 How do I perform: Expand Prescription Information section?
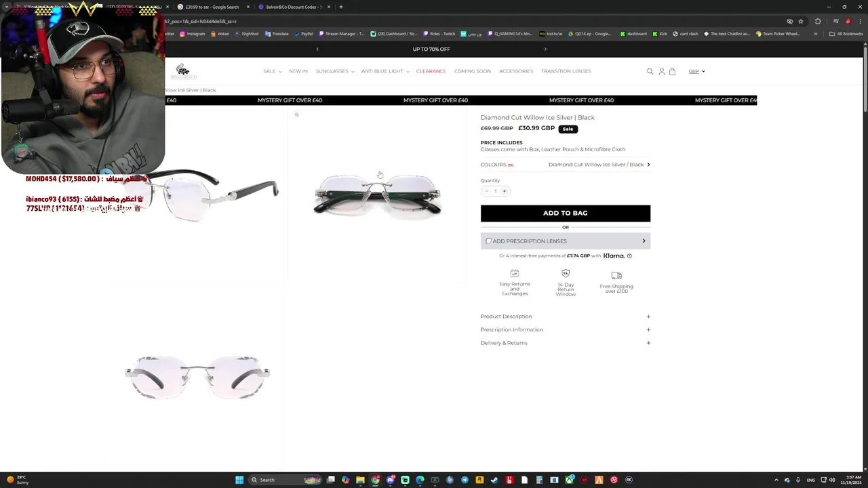tap(566, 329)
